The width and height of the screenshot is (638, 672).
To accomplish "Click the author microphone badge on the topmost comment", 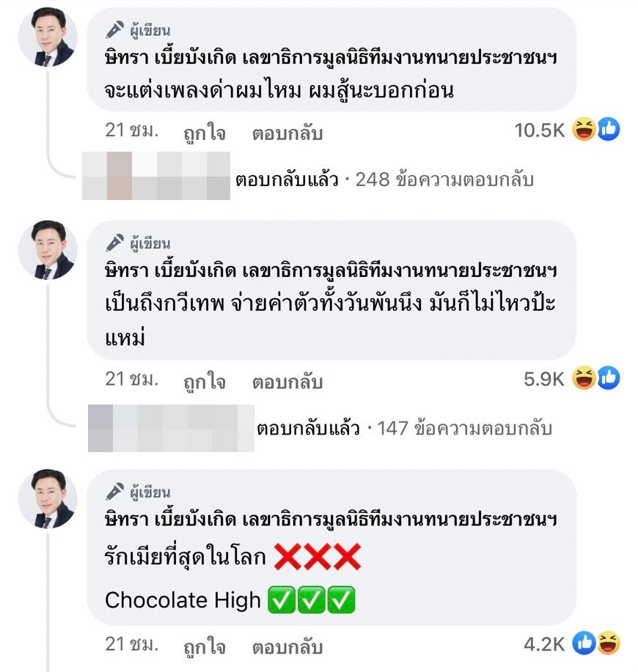I will pyautogui.click(x=114, y=30).
